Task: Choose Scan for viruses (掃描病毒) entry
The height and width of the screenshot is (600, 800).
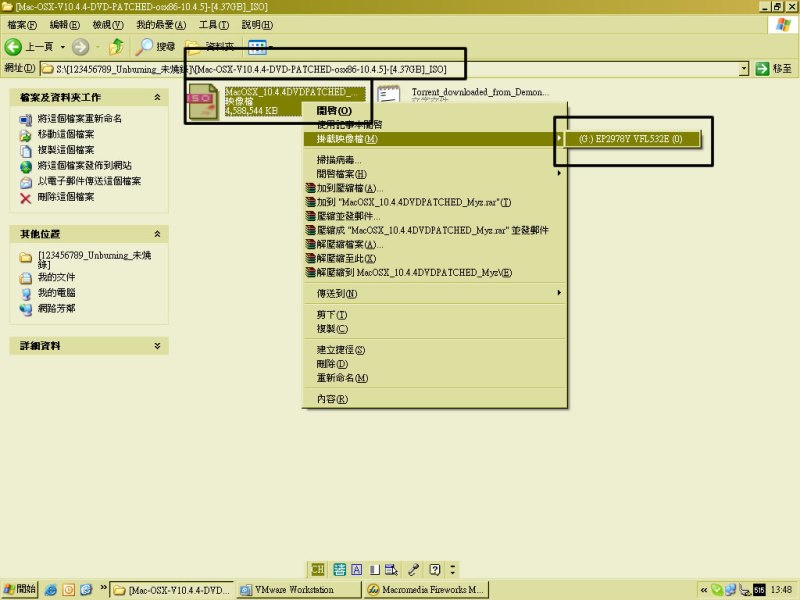Action: (435, 160)
